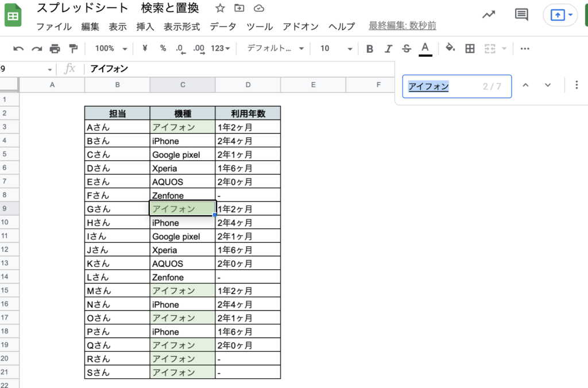Open the comment history icon

click(521, 14)
